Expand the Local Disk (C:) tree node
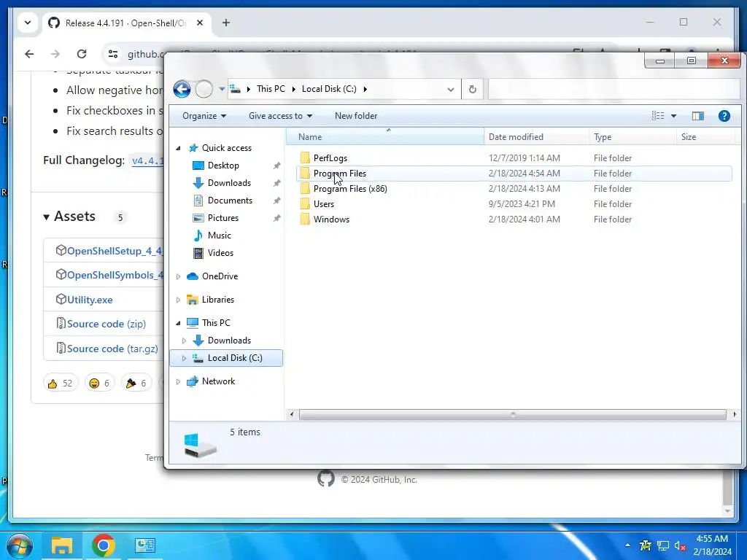 point(185,358)
